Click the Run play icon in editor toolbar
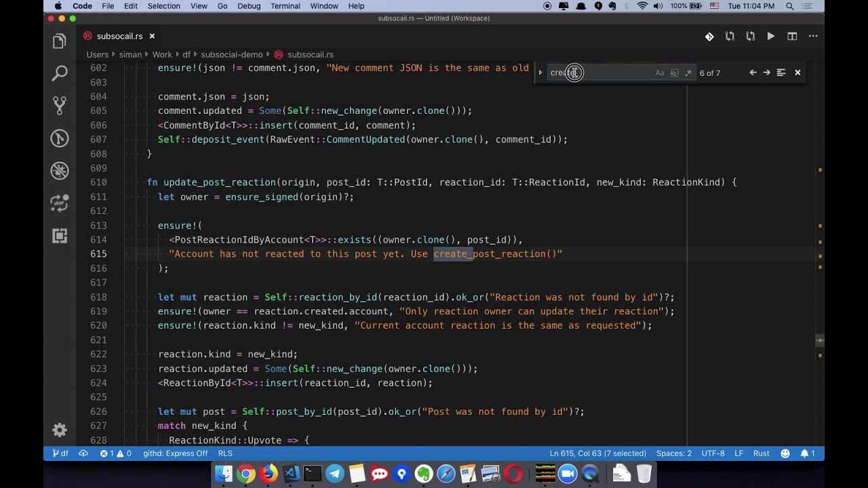The height and width of the screenshot is (488, 868). click(771, 37)
